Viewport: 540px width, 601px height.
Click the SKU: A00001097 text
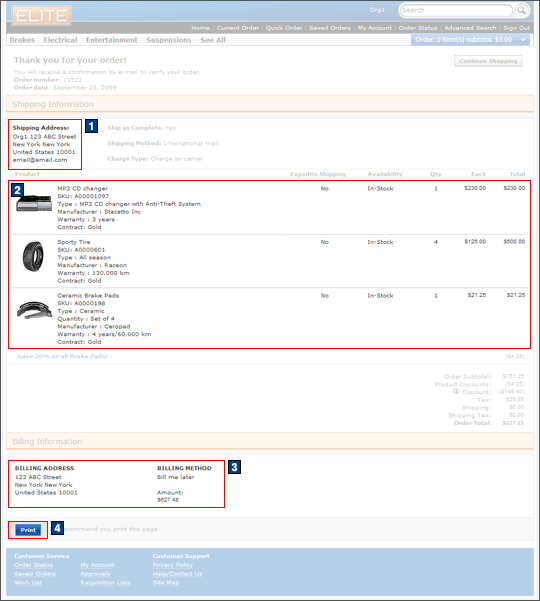(x=83, y=196)
